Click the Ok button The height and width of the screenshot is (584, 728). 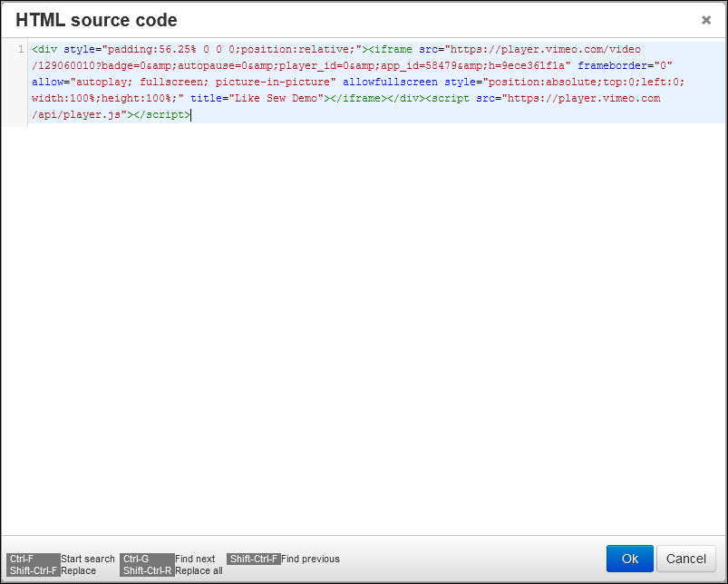tap(629, 559)
